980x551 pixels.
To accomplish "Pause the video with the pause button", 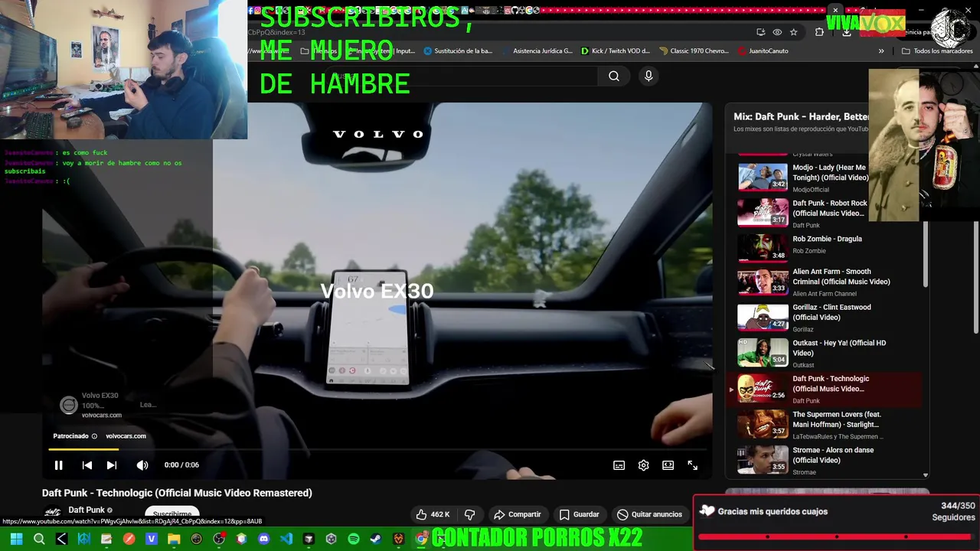I will 58,465.
